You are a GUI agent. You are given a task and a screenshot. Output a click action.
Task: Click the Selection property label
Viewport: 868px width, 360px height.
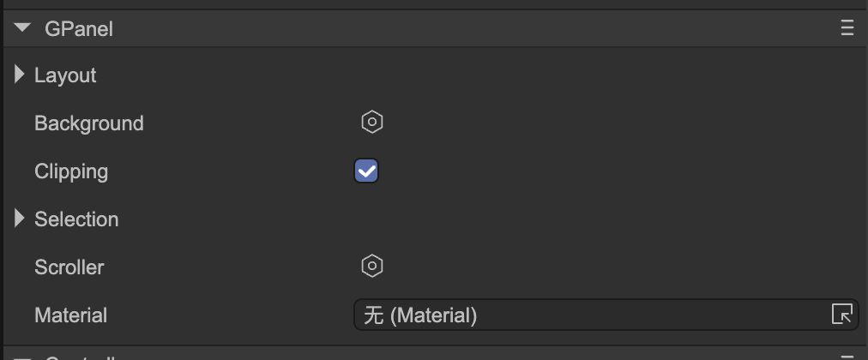76,219
